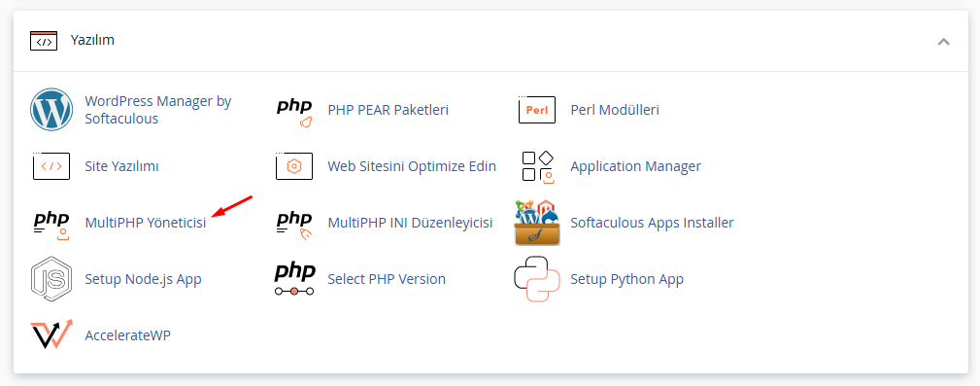The height and width of the screenshot is (386, 980).
Task: Open the Setup Node.js App link
Action: coord(143,279)
